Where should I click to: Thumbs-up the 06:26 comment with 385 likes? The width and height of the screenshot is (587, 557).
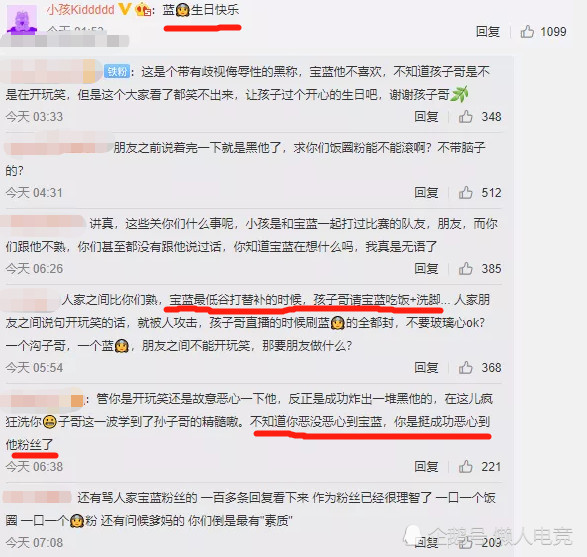pos(466,269)
